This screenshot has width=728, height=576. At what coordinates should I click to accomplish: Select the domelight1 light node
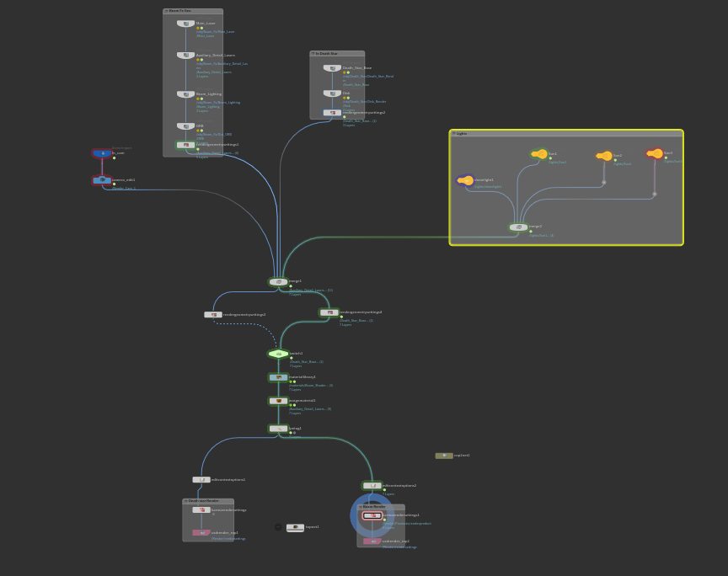tap(466, 180)
